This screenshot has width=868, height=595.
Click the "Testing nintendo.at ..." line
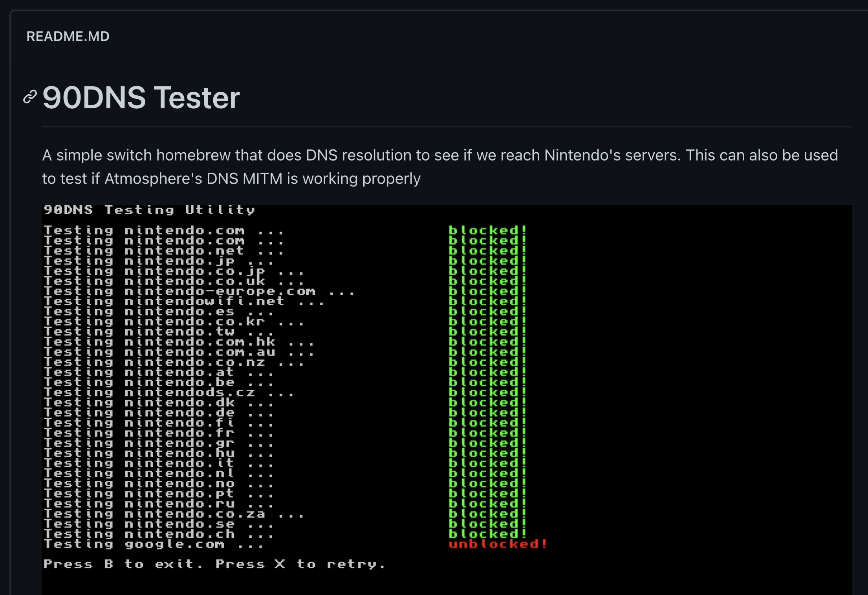point(158,373)
